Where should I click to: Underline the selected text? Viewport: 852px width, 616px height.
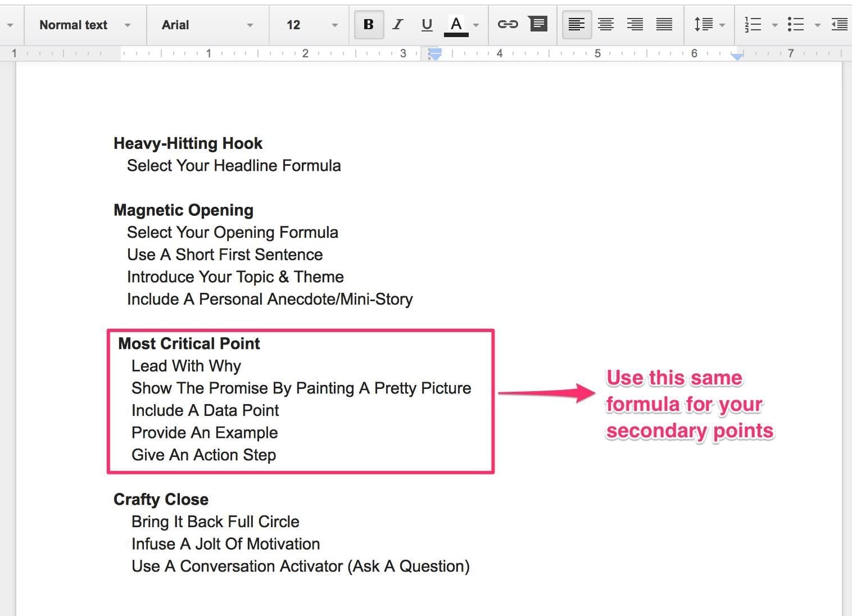pyautogui.click(x=427, y=24)
